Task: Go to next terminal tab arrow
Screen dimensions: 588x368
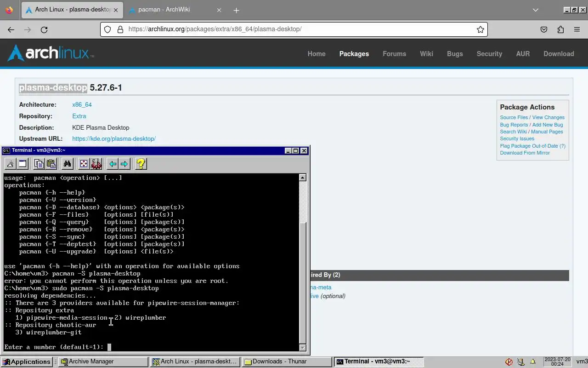Action: coord(124,164)
